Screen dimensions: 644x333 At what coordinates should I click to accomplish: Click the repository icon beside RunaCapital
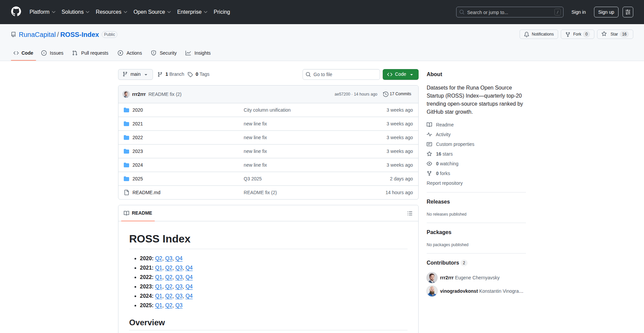(13, 35)
